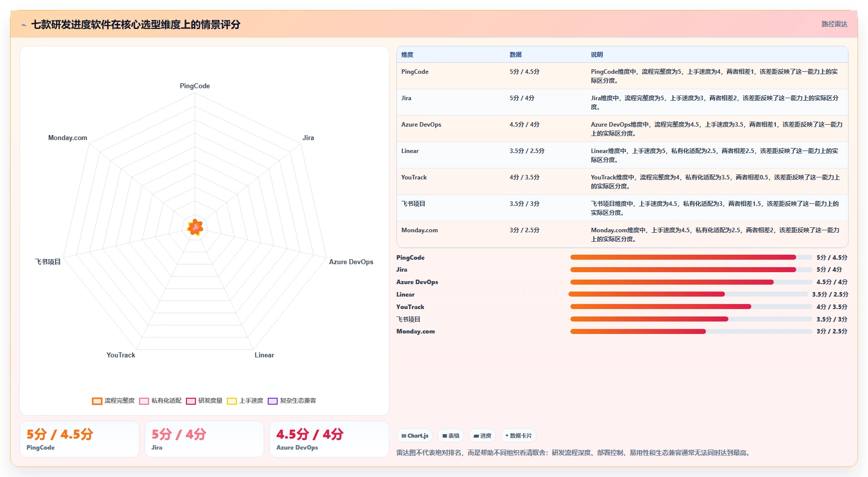This screenshot has width=868, height=477.
Task: Click the table value 3.5分 / 3分
Action: click(524, 204)
